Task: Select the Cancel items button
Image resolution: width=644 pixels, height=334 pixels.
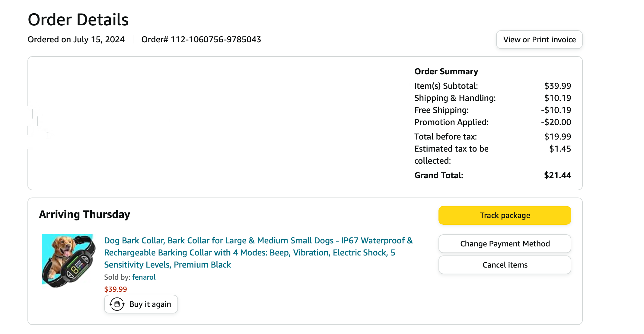Action: tap(505, 265)
